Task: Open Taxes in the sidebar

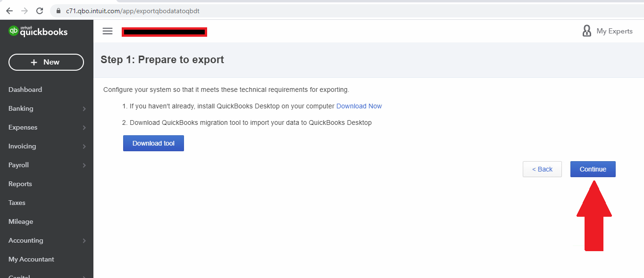Action: (x=17, y=203)
